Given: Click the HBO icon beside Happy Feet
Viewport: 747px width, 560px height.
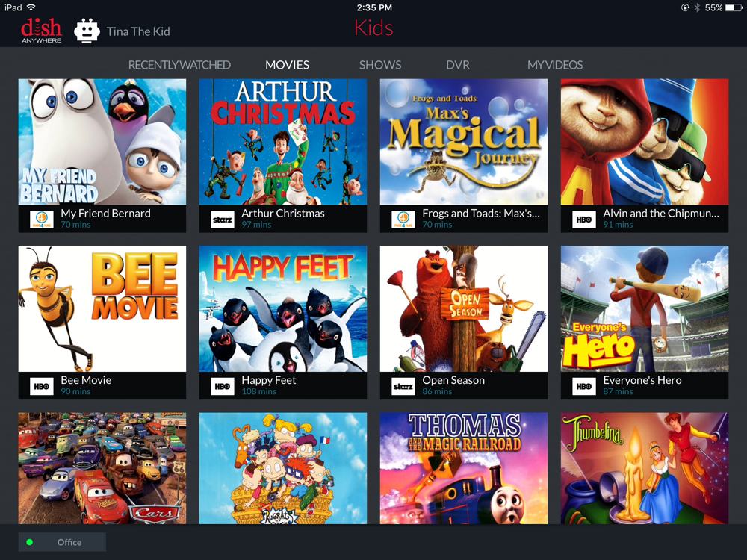Looking at the screenshot, I should click(x=223, y=386).
